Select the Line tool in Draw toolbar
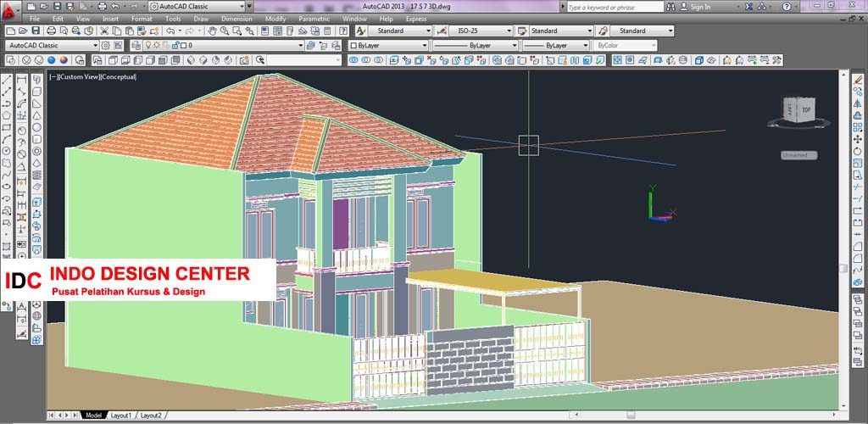 point(7,80)
